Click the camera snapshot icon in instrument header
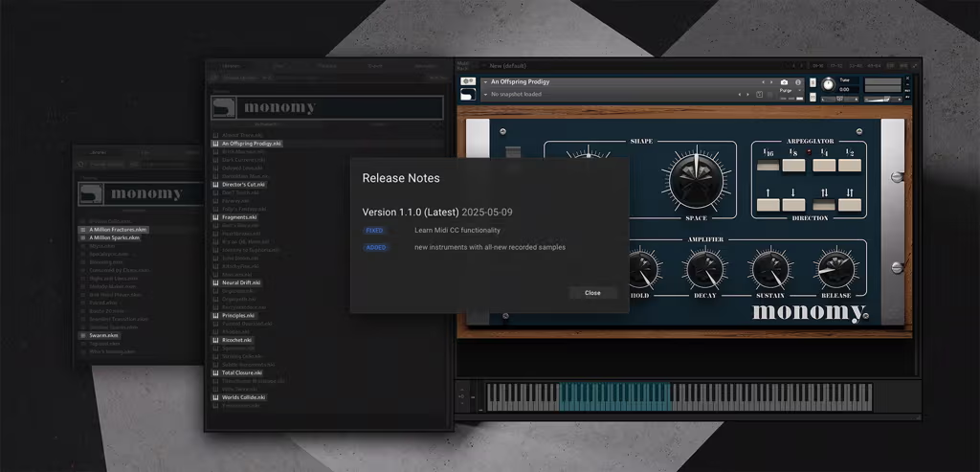This screenshot has height=472, width=980. (784, 82)
